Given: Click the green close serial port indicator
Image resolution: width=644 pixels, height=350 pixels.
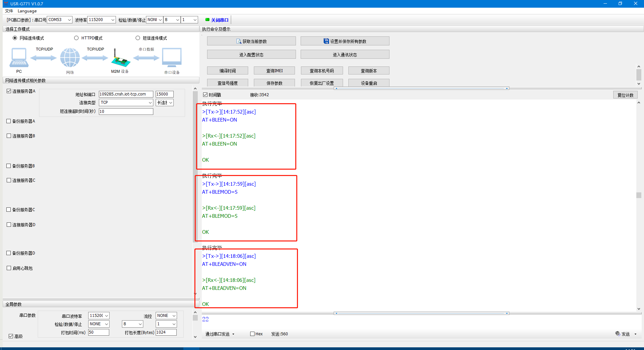Looking at the screenshot, I should 207,20.
